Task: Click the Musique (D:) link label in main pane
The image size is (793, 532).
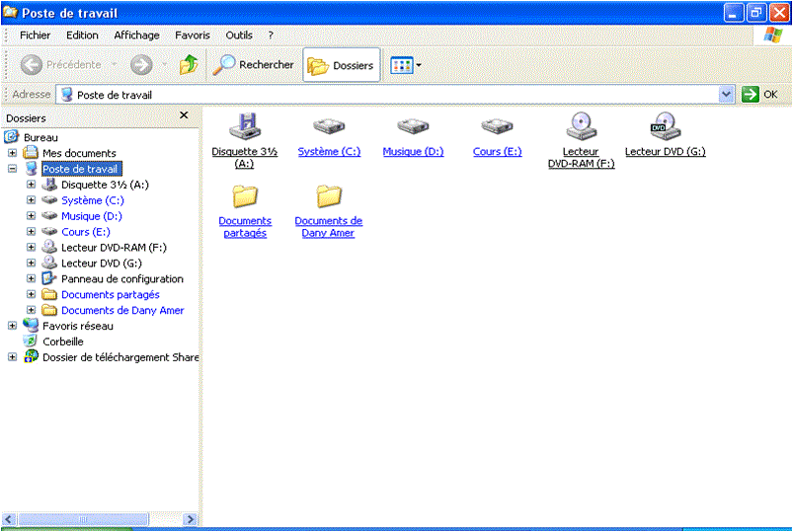Action: pos(413,152)
